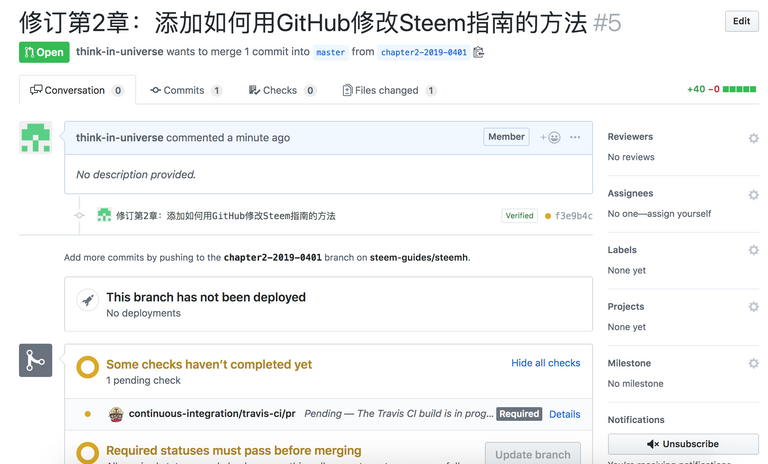Click the pending status dot beside f3e9b4c
This screenshot has height=464, width=768.
548,216
